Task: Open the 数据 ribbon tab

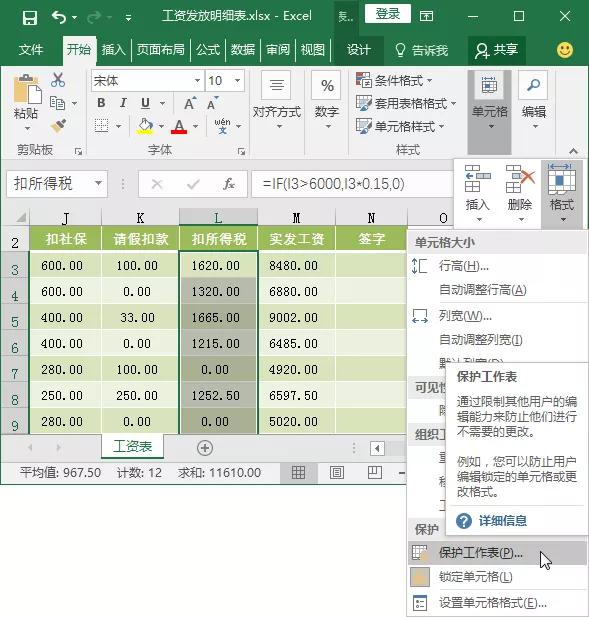Action: point(243,50)
